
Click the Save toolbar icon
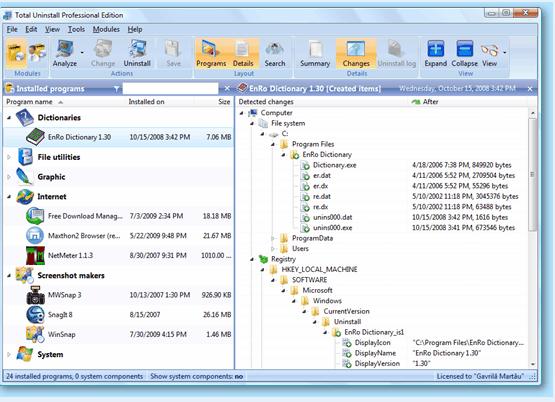173,53
